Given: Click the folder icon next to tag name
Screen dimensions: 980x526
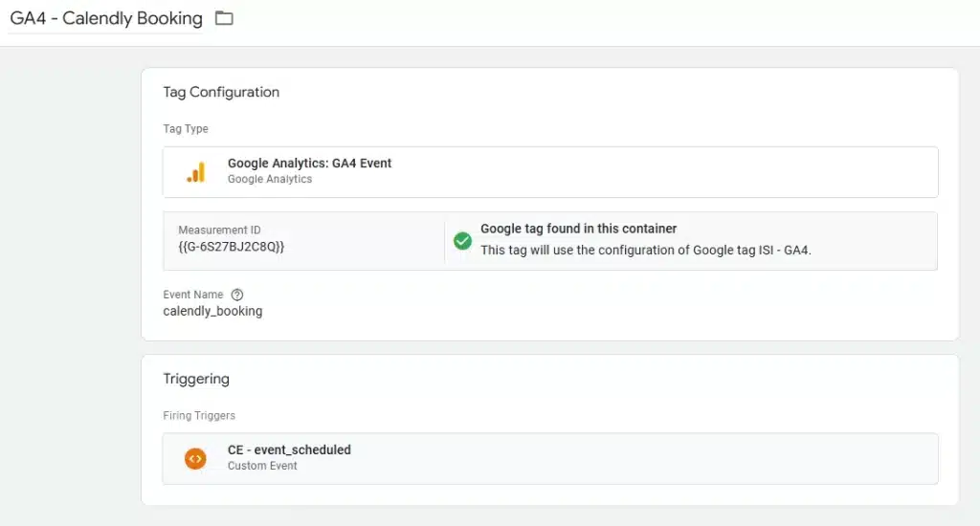Looking at the screenshot, I should 224,18.
